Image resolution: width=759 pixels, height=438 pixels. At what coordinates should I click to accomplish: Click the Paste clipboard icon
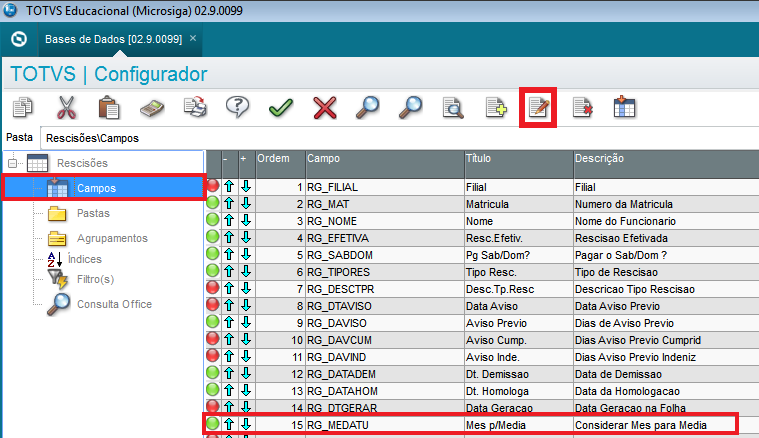pyautogui.click(x=109, y=107)
